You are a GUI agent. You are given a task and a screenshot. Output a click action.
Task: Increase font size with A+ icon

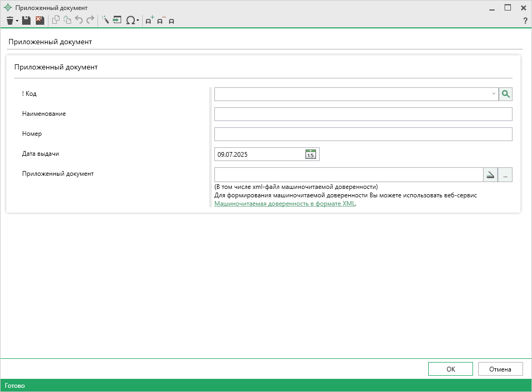point(150,21)
